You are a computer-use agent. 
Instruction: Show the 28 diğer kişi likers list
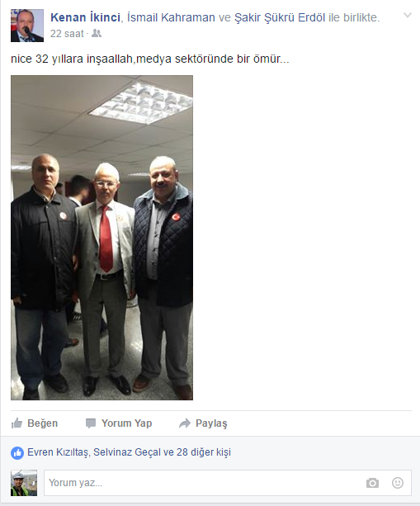click(204, 452)
